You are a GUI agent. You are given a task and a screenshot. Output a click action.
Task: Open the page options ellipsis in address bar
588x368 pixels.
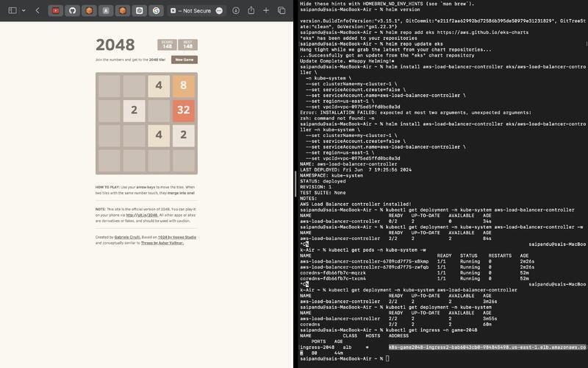pyautogui.click(x=219, y=10)
